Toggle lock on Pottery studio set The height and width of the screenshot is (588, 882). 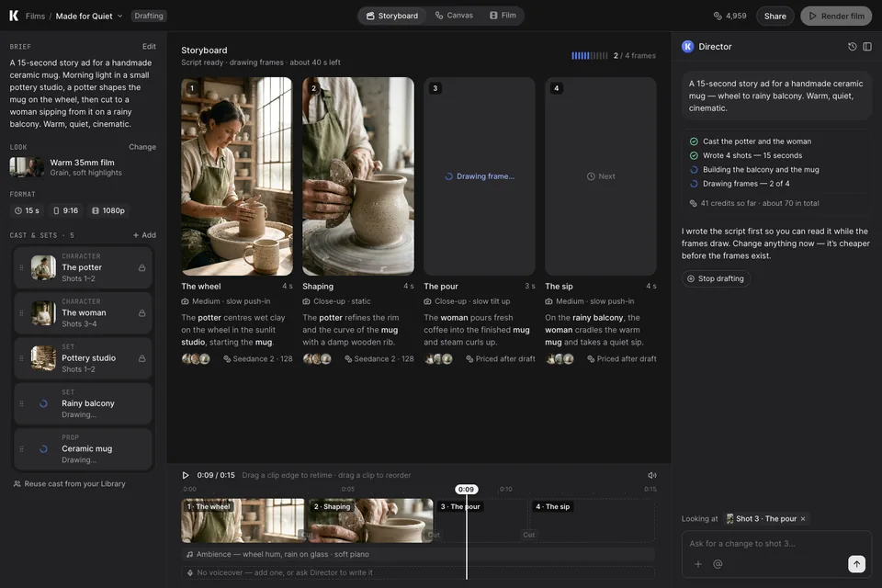point(141,358)
